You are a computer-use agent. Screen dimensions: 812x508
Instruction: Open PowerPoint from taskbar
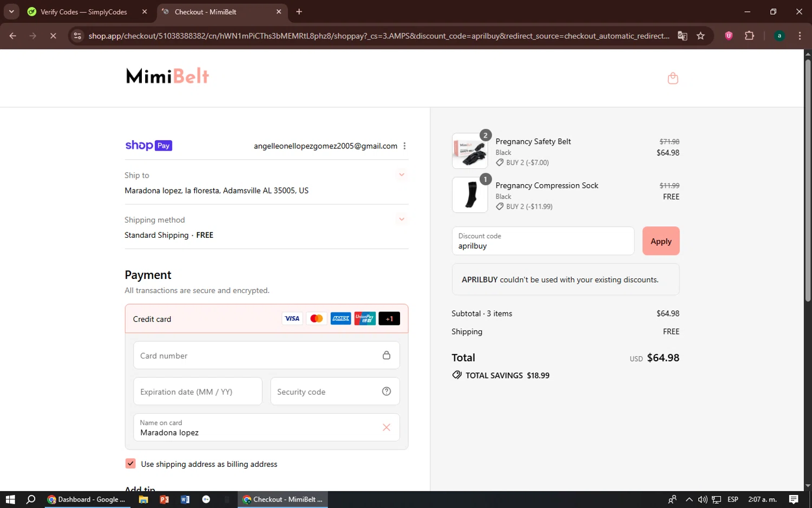pyautogui.click(x=165, y=499)
